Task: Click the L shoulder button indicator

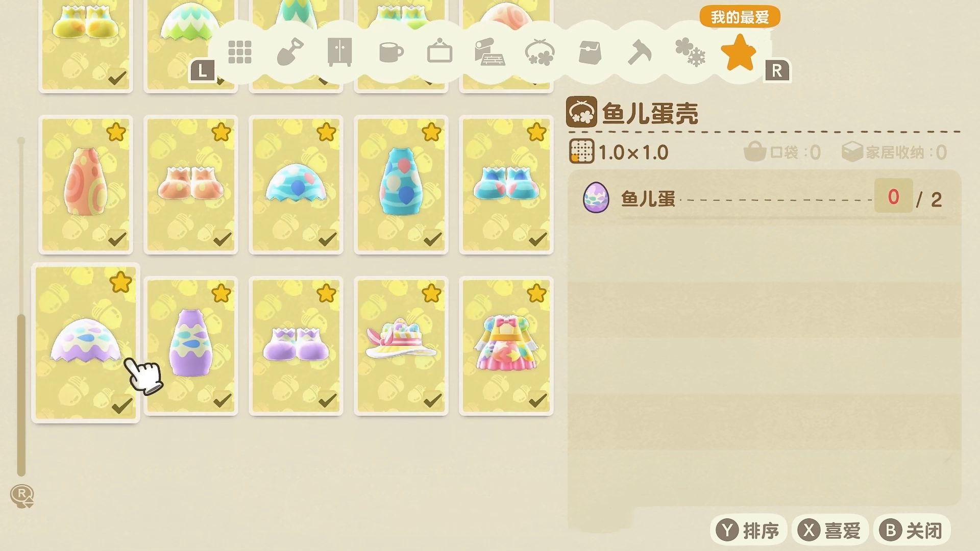Action: (202, 71)
